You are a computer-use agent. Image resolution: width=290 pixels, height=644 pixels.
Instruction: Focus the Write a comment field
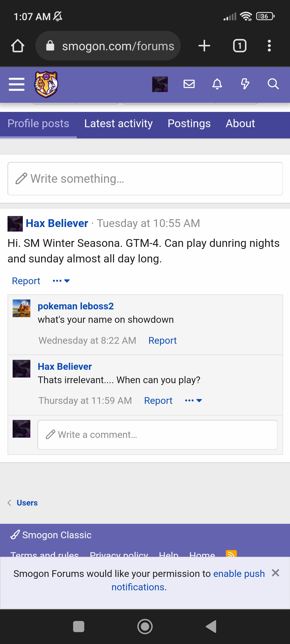point(157,435)
